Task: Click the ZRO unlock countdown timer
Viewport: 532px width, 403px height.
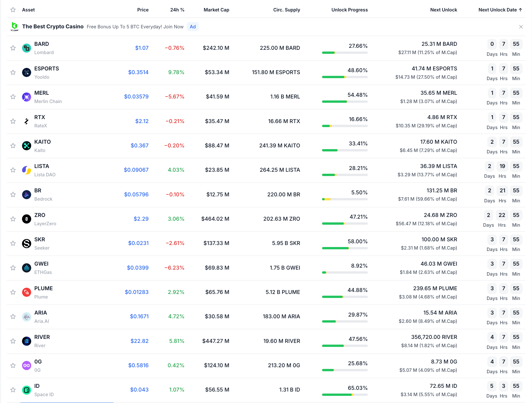Action: (x=503, y=219)
